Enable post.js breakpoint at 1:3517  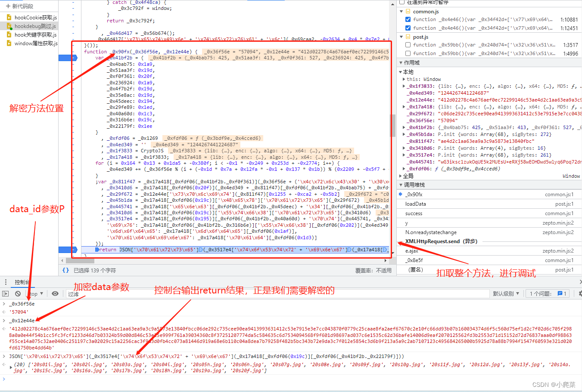408,45
